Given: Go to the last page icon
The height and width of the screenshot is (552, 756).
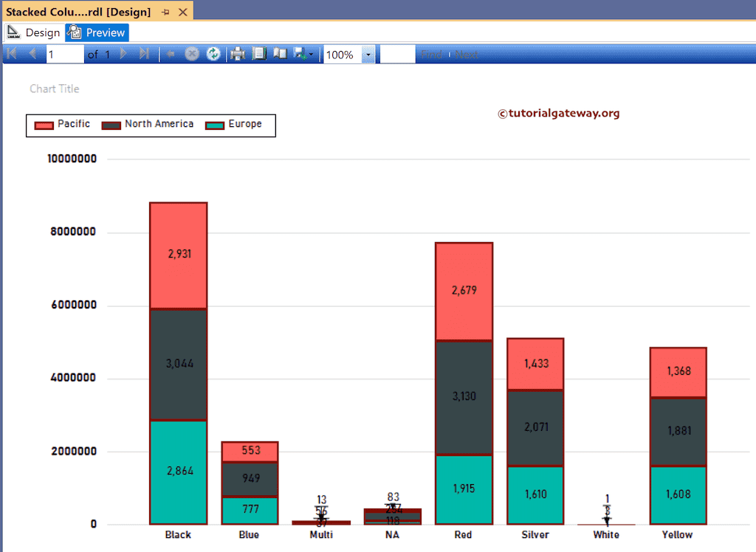Looking at the screenshot, I should click(145, 54).
